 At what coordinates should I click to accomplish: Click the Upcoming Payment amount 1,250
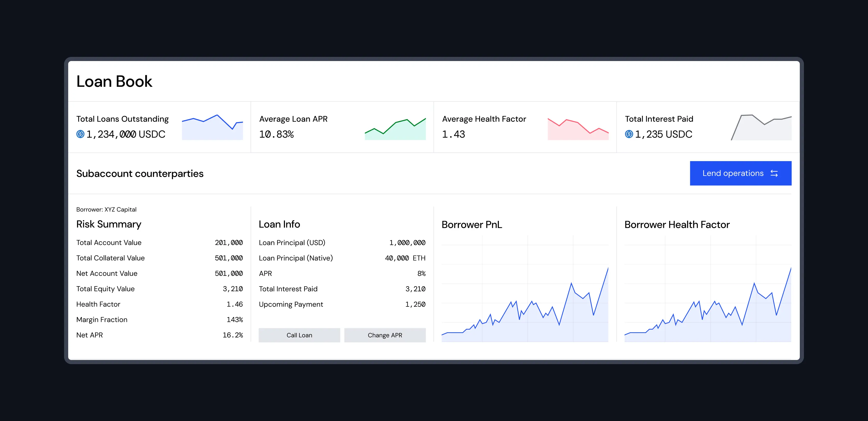click(415, 304)
